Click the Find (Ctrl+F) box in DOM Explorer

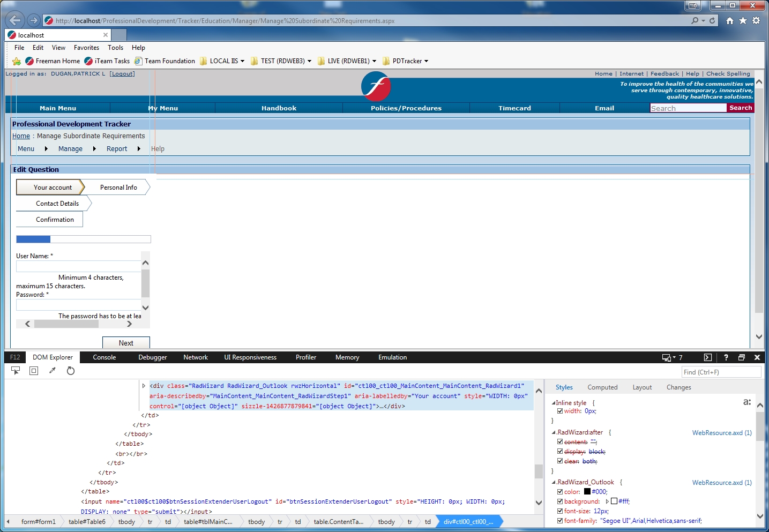pyautogui.click(x=721, y=372)
